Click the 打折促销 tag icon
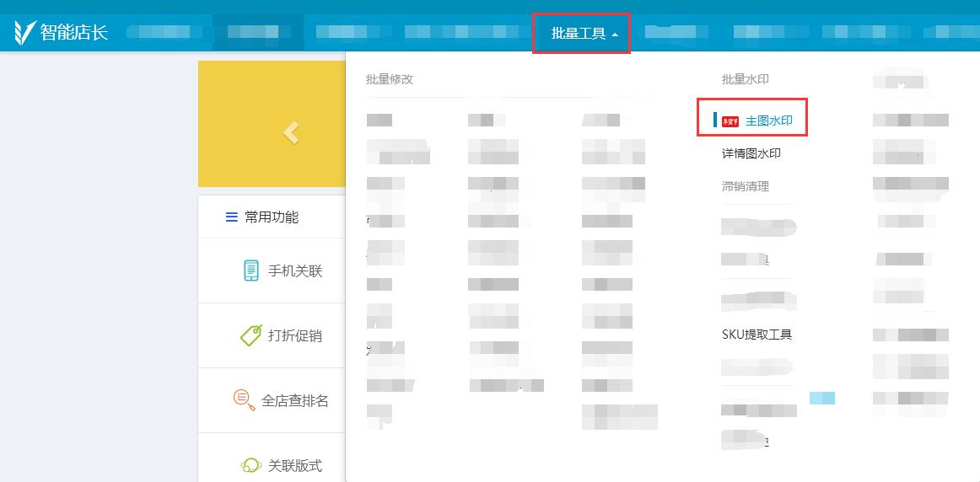 coord(251,335)
